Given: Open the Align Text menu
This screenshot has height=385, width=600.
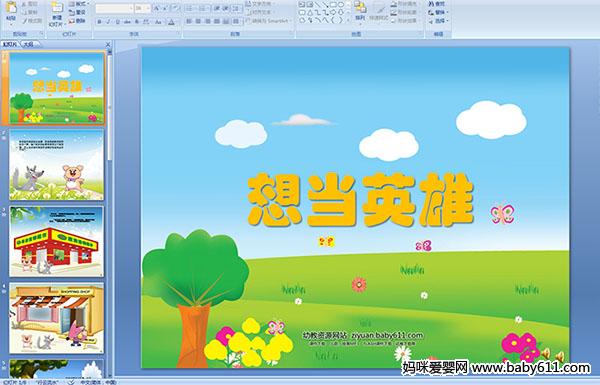Looking at the screenshot, I should 261,12.
